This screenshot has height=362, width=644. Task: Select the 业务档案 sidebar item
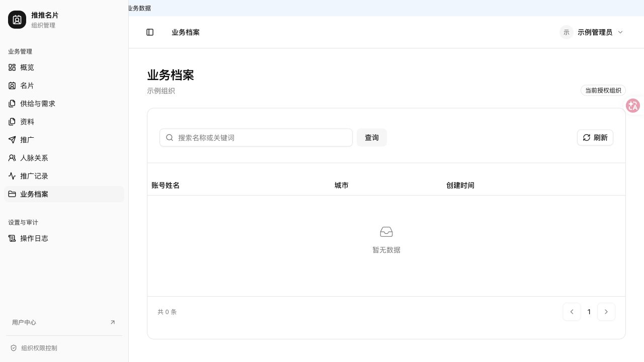64,194
